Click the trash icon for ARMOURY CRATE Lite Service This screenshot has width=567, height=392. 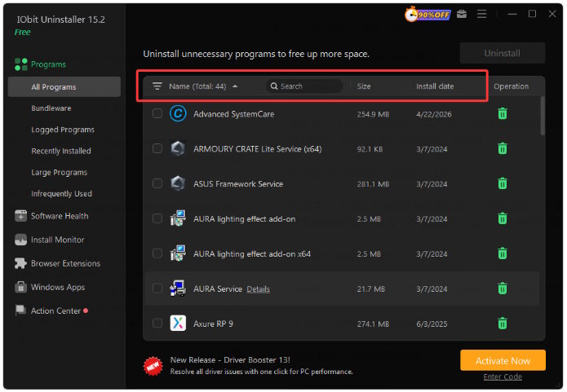pos(503,148)
